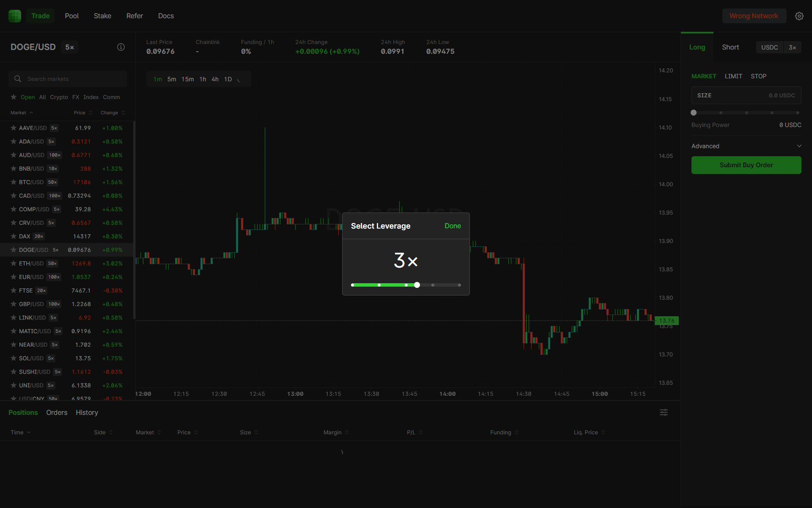Open the positions table filter icon

664,412
